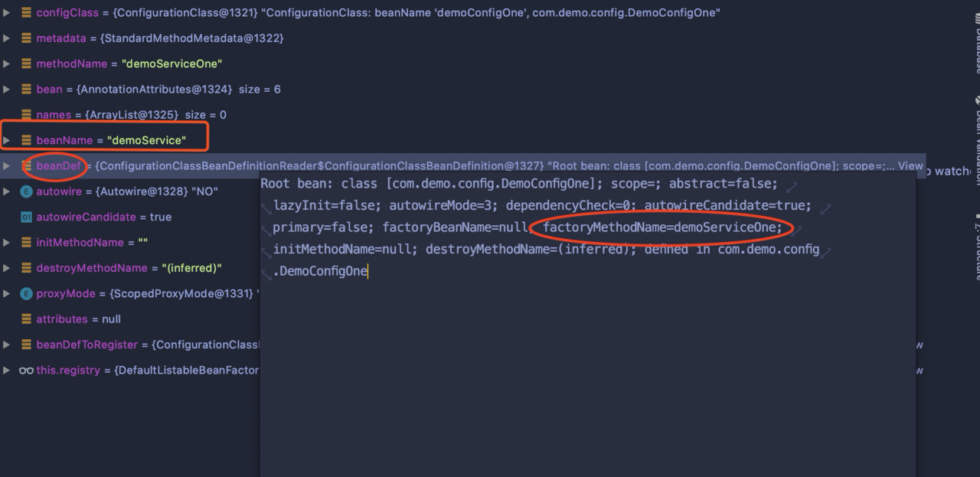Select the "demoService" beanName value
Screen dimensions: 980x477
click(146, 140)
